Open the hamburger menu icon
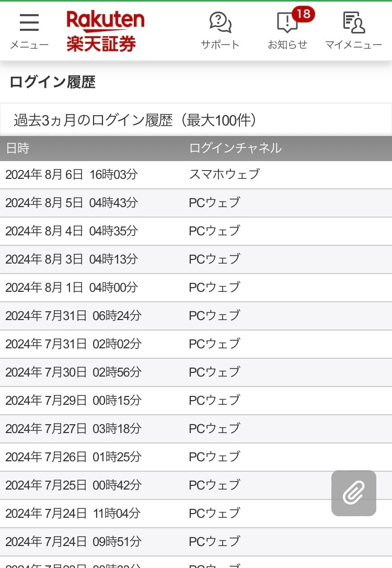This screenshot has width=392, height=568. 29,22
